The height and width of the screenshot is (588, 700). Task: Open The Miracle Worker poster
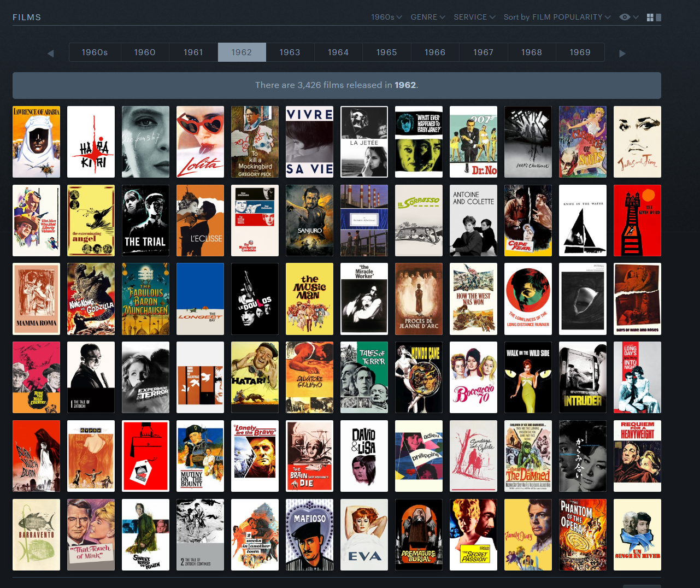364,299
